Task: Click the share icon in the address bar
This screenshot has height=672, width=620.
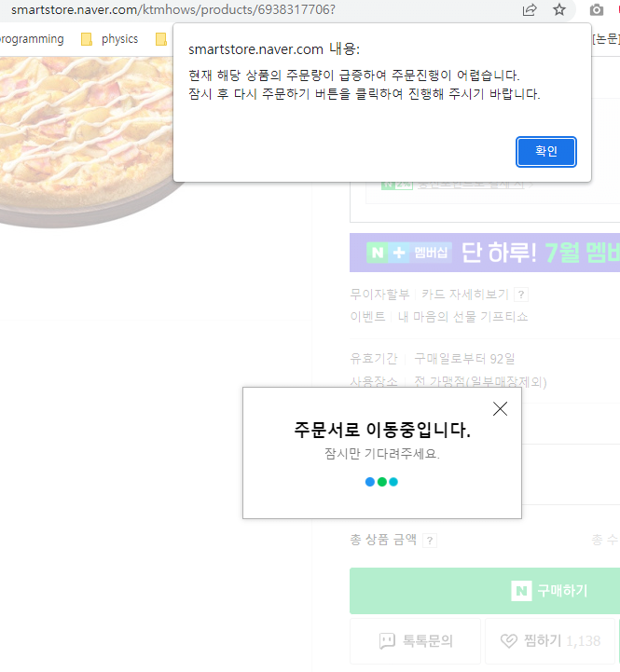Action: 530,10
